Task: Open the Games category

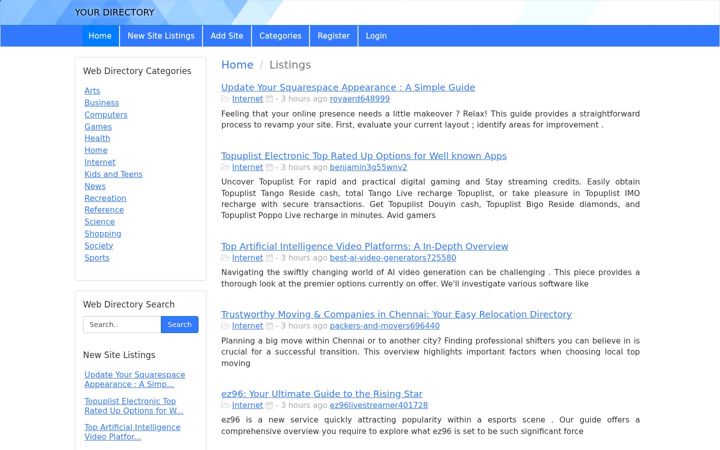Action: [x=98, y=127]
